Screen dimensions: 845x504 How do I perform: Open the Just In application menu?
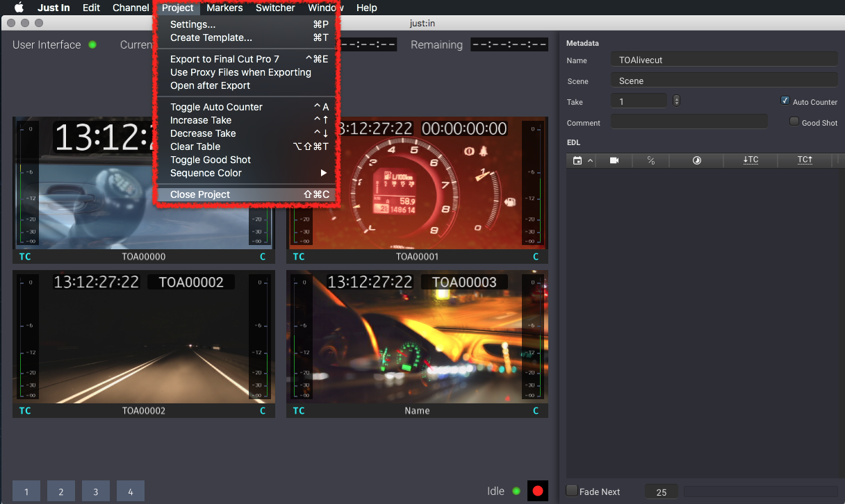[x=54, y=8]
